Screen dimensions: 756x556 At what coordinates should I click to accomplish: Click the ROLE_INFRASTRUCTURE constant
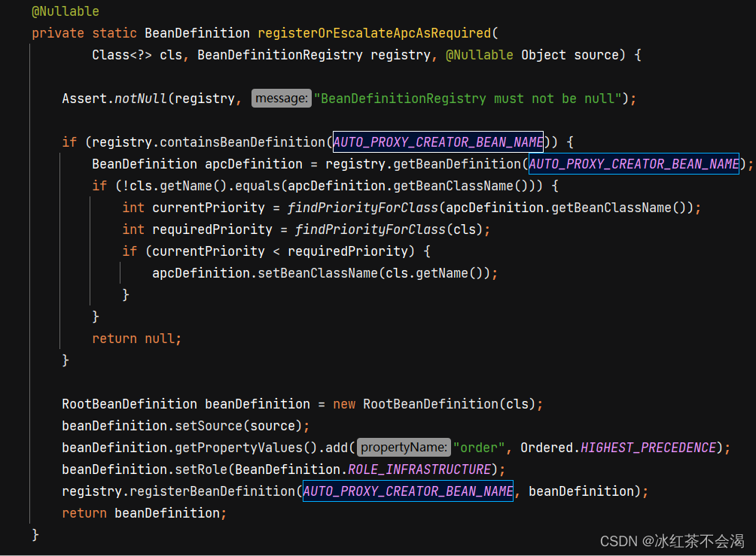point(419,469)
